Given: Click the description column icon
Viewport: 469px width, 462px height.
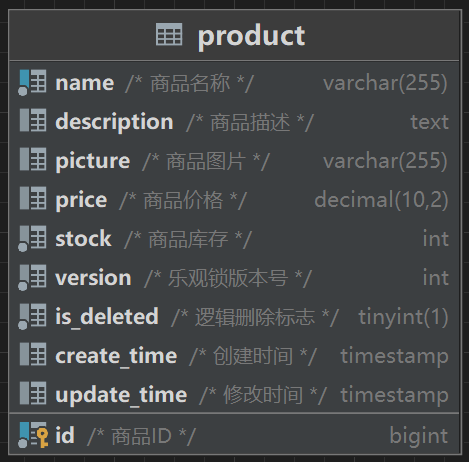Looking at the screenshot, I should (33, 120).
